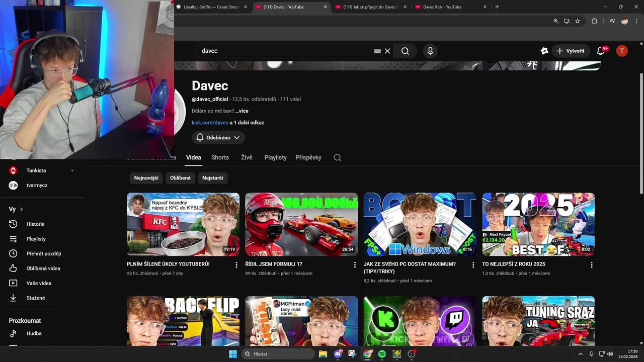The image size is (644, 362).
Task: Click the sparkle icon left of Vytvořit
Action: point(544,51)
